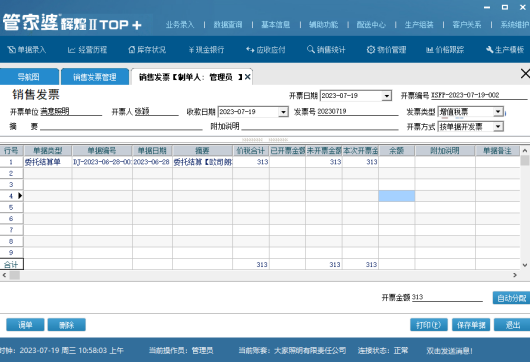Click the horizontal scrollbar right arrow
This screenshot has width=530, height=362.
pyautogui.click(x=515, y=275)
